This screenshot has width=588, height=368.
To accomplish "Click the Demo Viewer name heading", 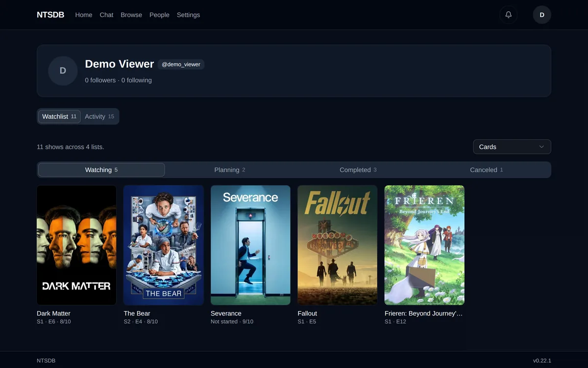I will pos(120,64).
